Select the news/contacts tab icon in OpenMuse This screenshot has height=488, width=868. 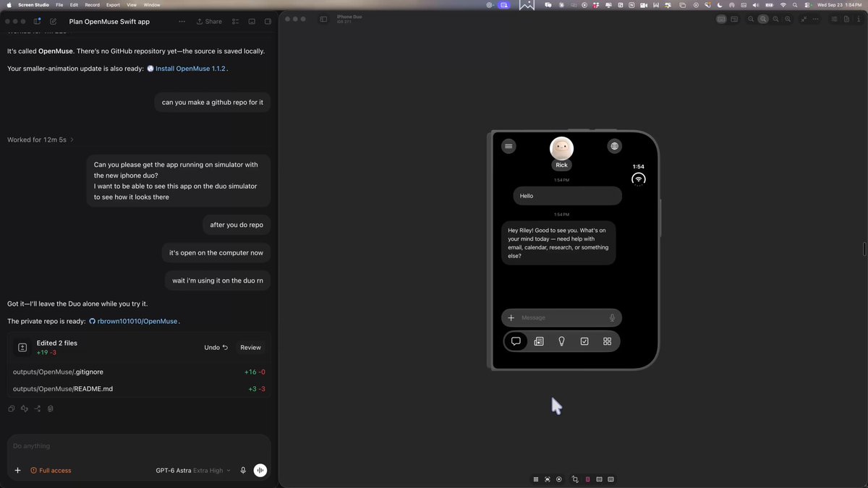click(x=539, y=341)
